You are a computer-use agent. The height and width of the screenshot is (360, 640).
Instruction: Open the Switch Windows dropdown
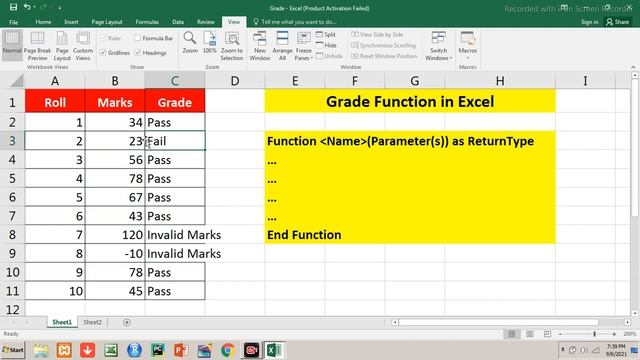pos(438,45)
